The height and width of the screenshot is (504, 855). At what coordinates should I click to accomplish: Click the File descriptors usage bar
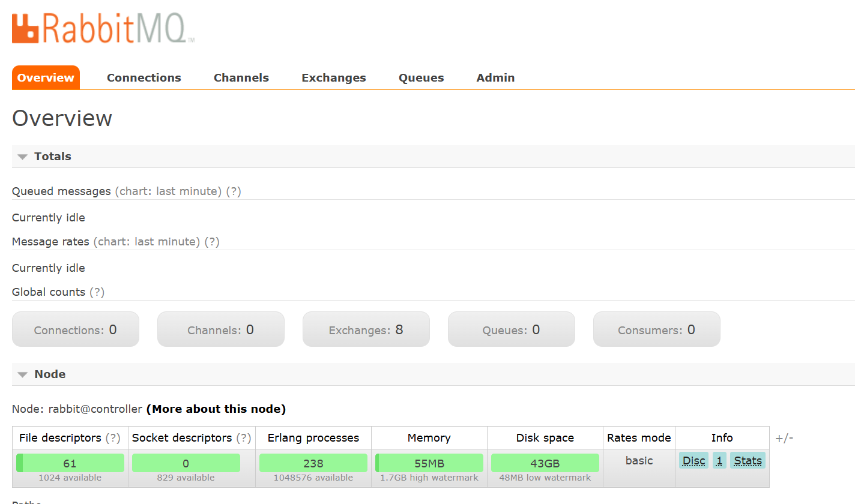(x=70, y=463)
